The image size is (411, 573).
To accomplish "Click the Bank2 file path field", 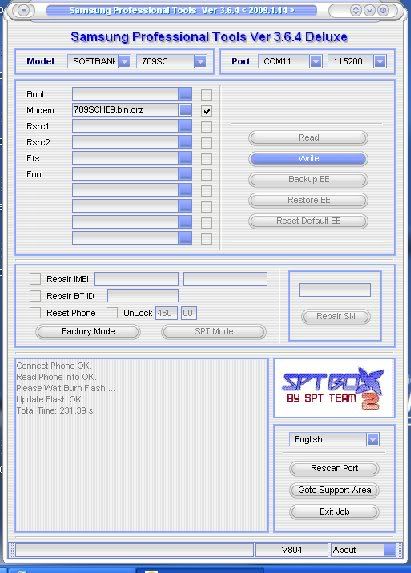I will click(125, 142).
